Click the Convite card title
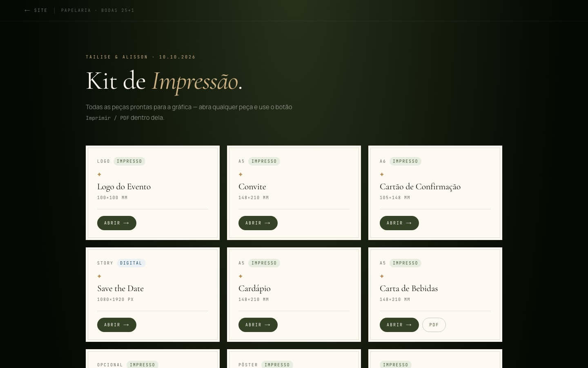The width and height of the screenshot is (588, 368). (x=252, y=186)
